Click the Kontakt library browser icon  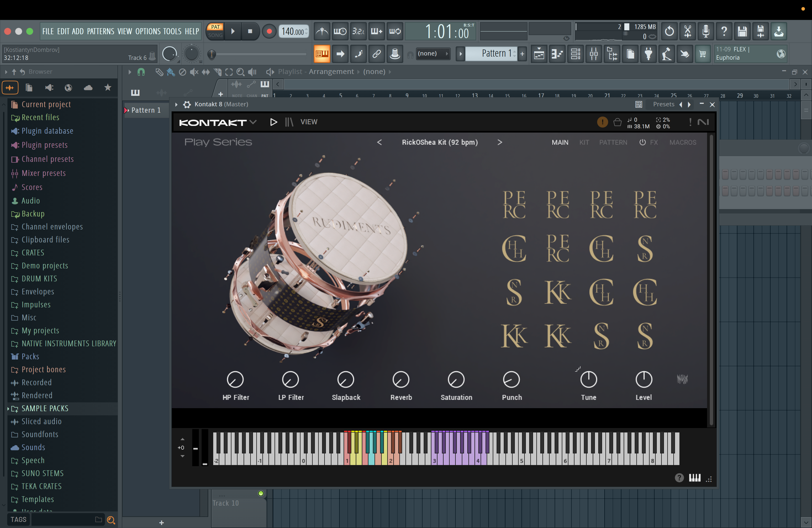coord(289,122)
